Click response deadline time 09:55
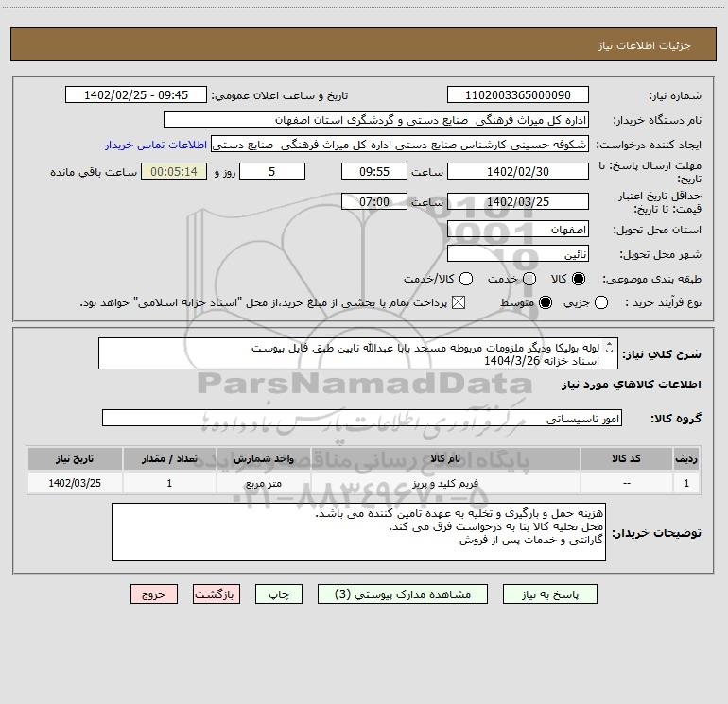This screenshot has width=728, height=704. (374, 171)
